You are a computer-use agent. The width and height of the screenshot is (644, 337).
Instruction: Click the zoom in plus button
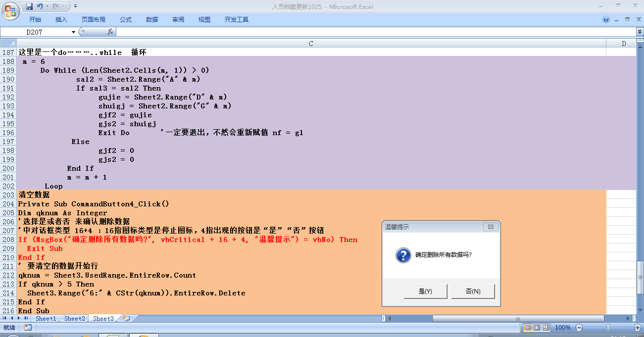tap(637, 328)
